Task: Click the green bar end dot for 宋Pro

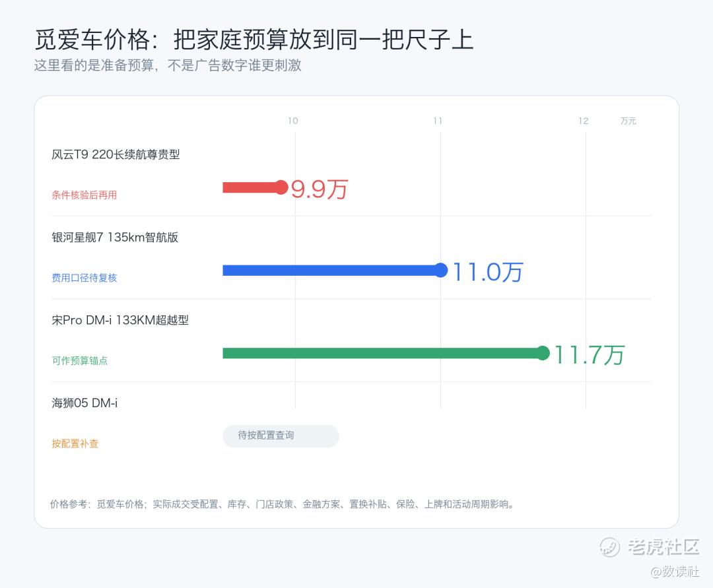Action: coord(543,353)
